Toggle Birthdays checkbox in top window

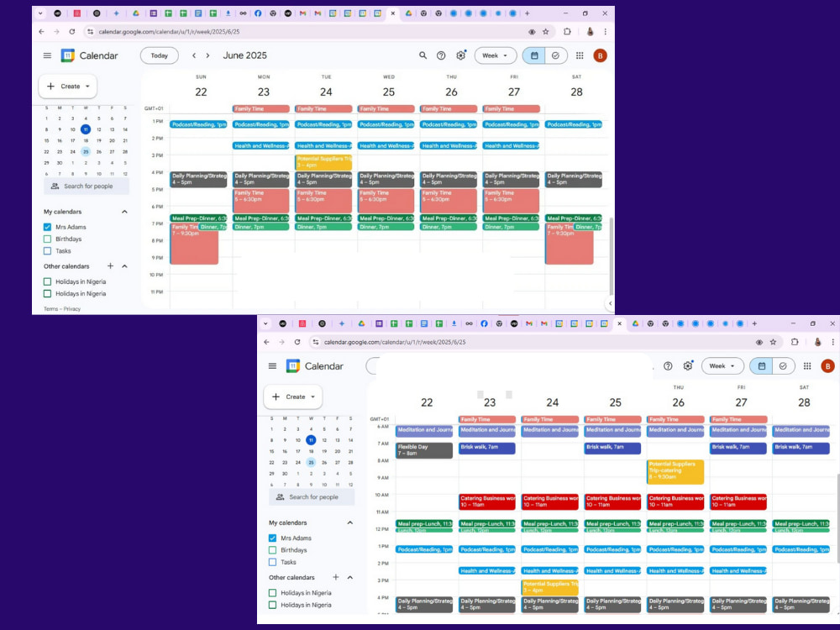tap(47, 239)
